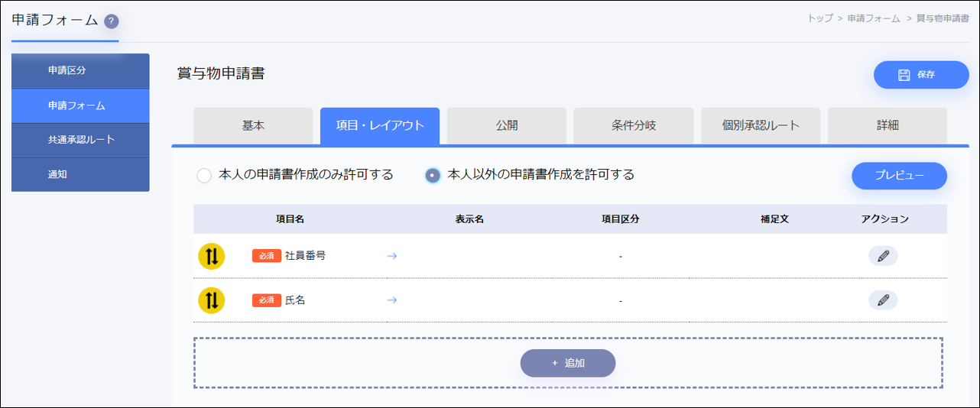The width and height of the screenshot is (980, 408).
Task: Open the 基本 tab
Action: [253, 125]
